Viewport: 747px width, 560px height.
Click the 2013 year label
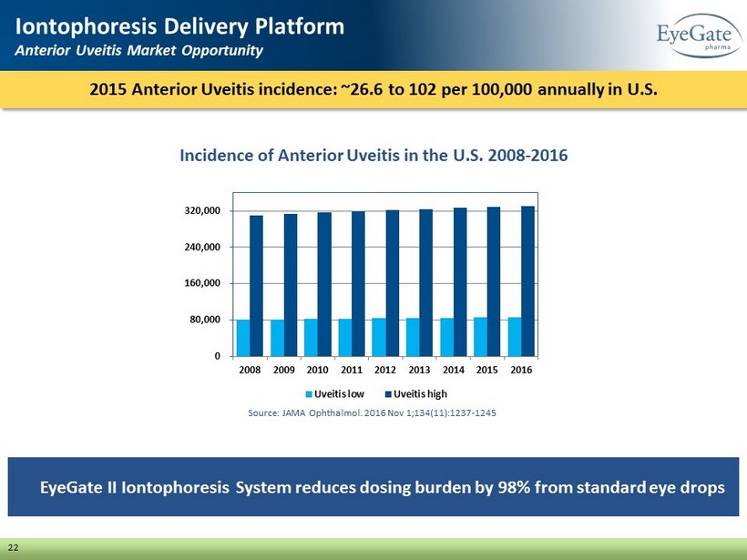tap(419, 370)
